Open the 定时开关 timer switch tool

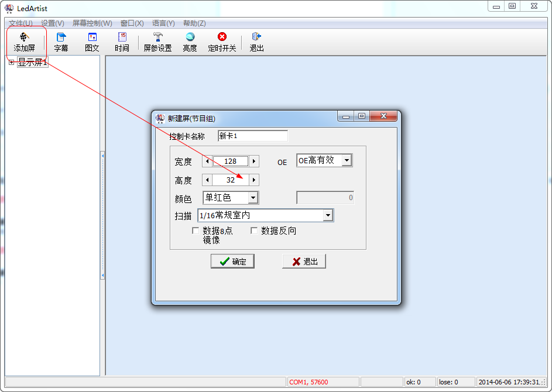tap(222, 42)
